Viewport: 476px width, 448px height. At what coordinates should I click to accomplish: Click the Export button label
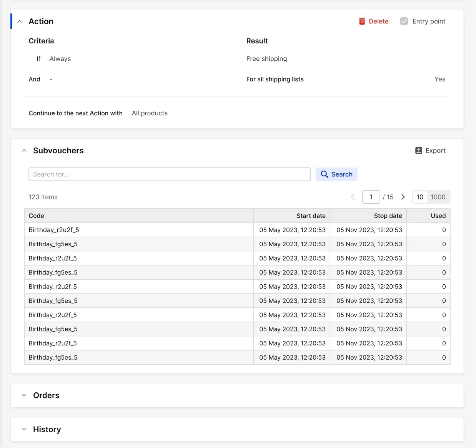coord(435,151)
